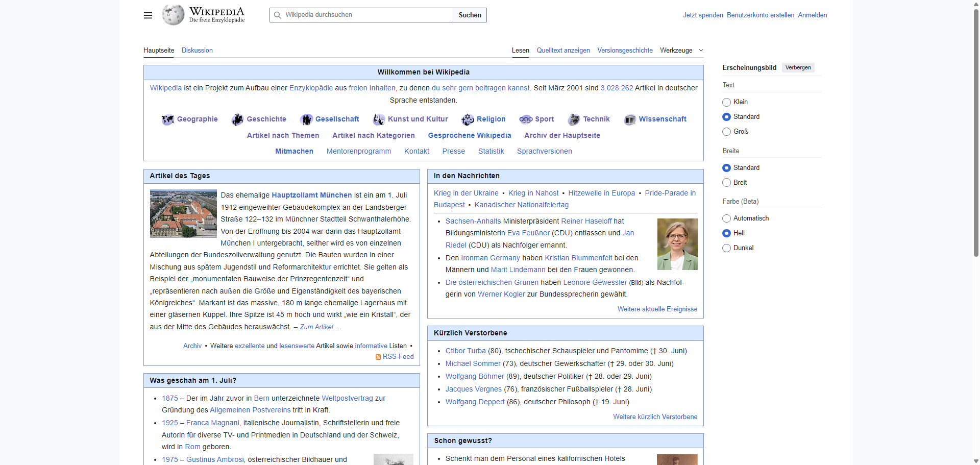Click the Religion portal icon

coord(468,119)
